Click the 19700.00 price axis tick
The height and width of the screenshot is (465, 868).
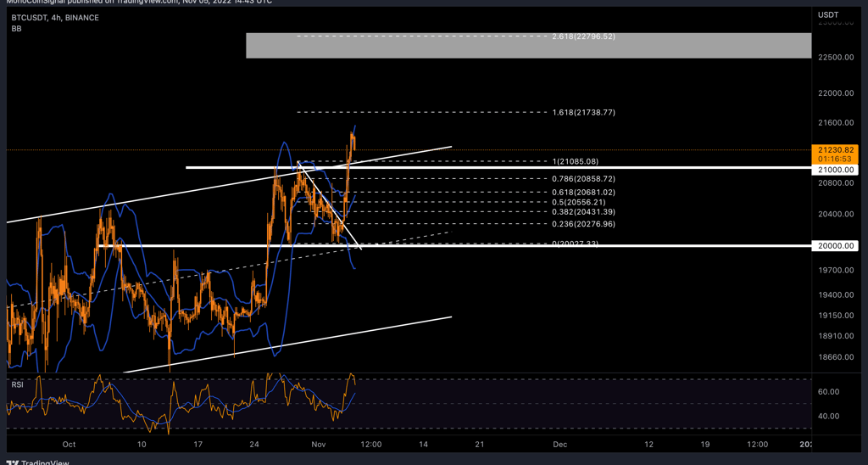835,270
